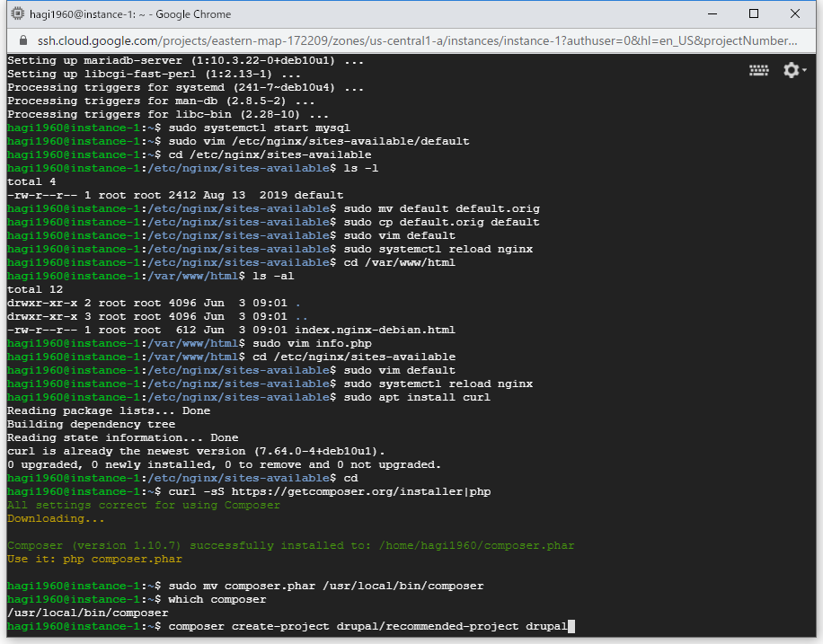Click the 'sudo apt install curl' command
This screenshot has width=823, height=644.
pos(417,397)
